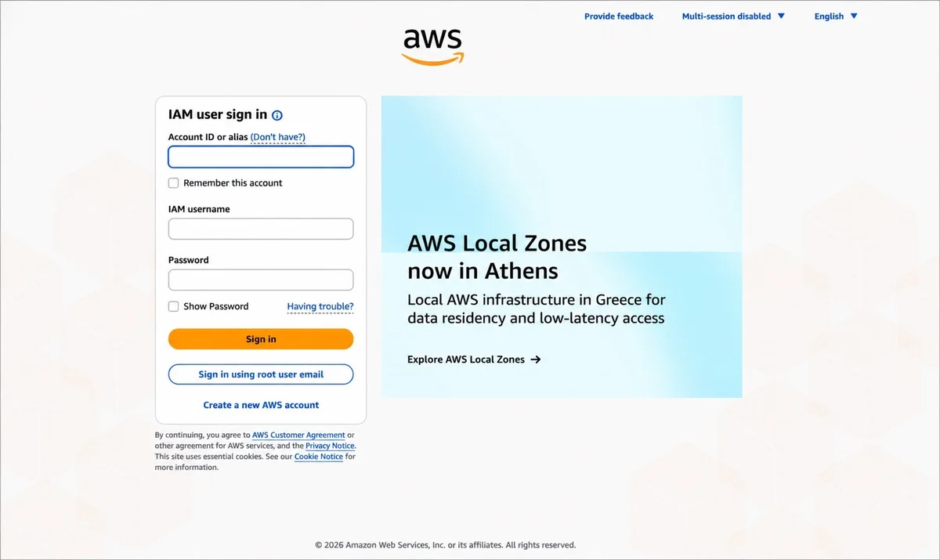
Task: Click the Explore AWS Local Zones text
Action: (466, 359)
